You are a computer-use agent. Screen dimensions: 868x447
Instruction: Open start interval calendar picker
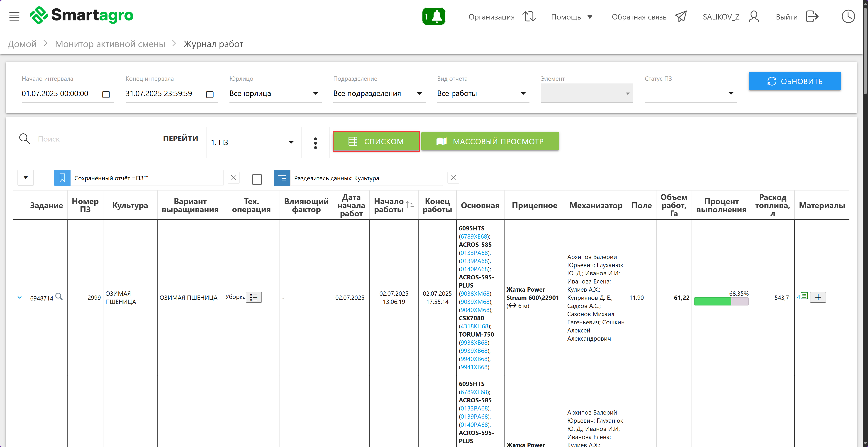click(x=106, y=94)
